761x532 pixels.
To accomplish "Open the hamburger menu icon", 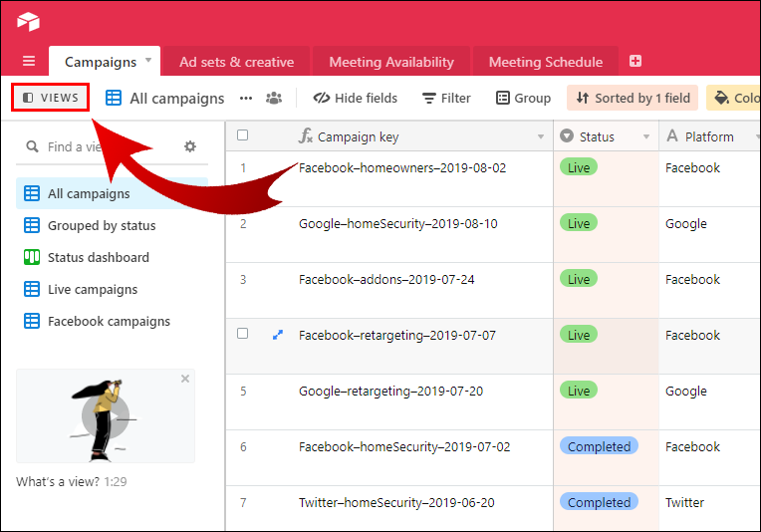I will pyautogui.click(x=28, y=62).
